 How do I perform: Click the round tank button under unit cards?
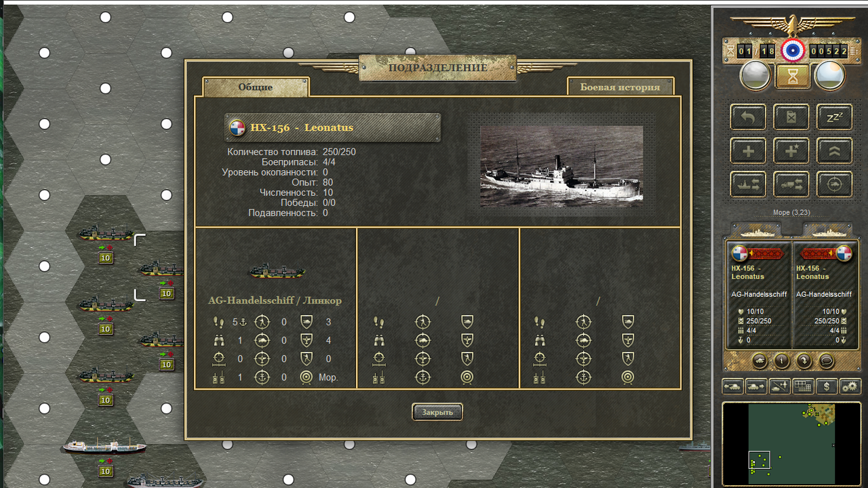coord(759,361)
